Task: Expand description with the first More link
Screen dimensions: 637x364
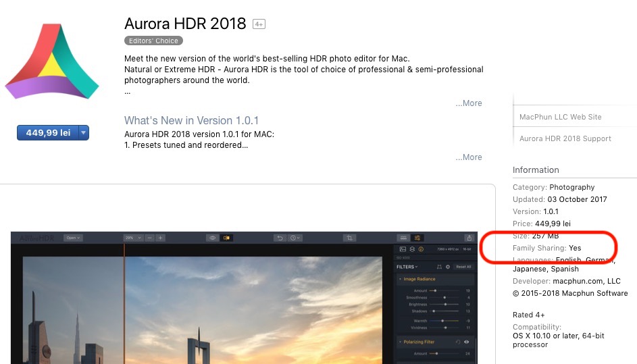Action: (468, 103)
